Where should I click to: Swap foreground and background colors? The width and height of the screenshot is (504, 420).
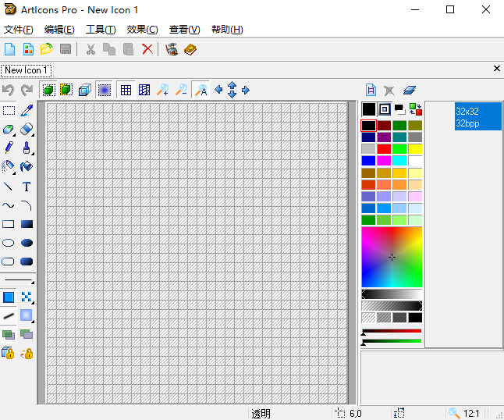tap(415, 109)
